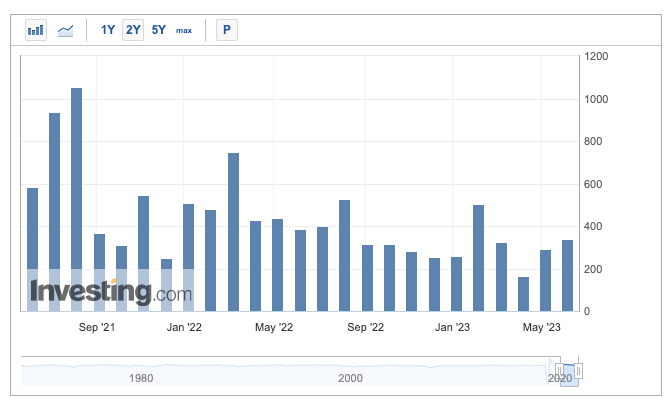
Task: Click right handle of range navigator
Action: point(578,371)
